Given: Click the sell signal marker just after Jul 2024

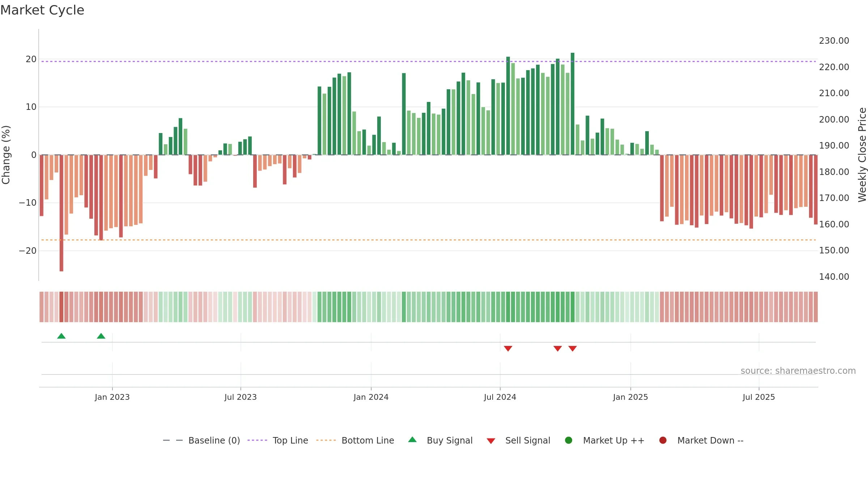Looking at the screenshot, I should pyautogui.click(x=508, y=348).
